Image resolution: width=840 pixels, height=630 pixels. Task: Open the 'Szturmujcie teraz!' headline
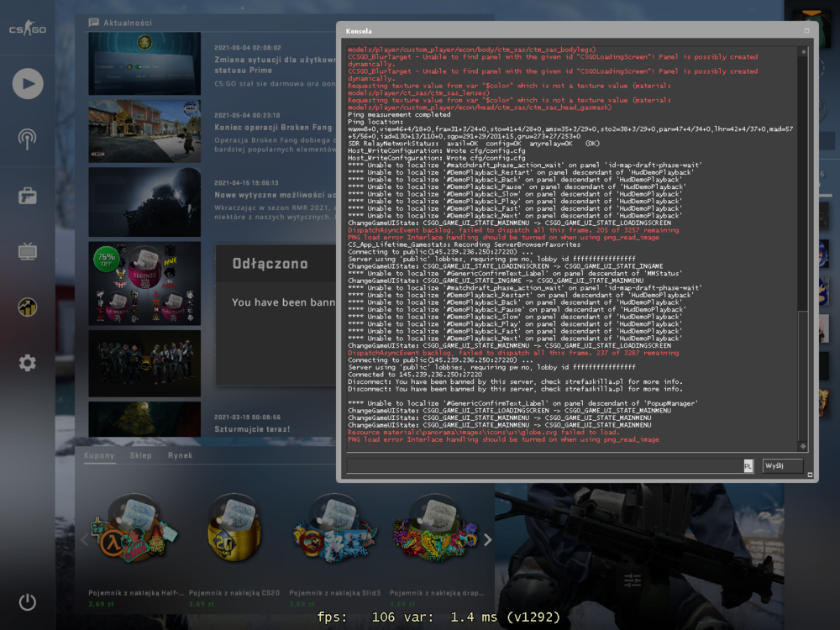click(252, 429)
